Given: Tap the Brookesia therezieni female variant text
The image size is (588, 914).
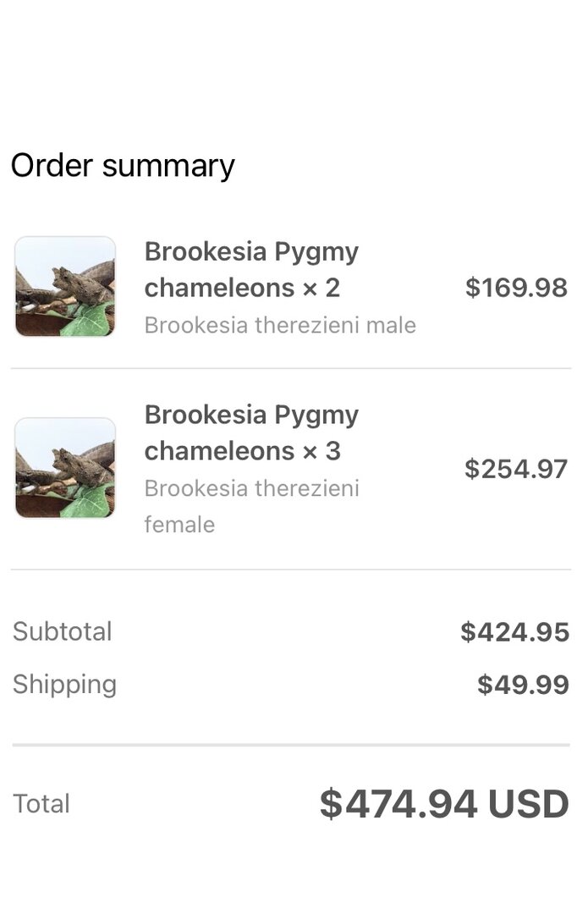Looking at the screenshot, I should pyautogui.click(x=251, y=506).
